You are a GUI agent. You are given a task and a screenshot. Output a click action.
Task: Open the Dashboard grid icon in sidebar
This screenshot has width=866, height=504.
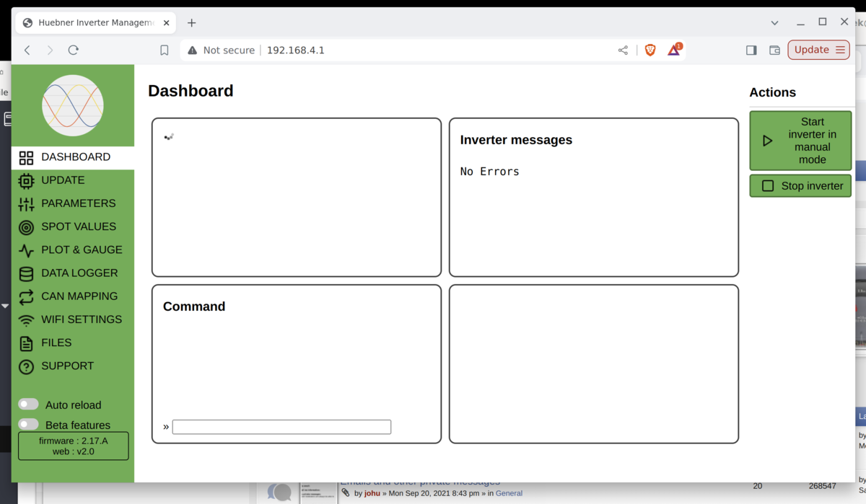click(26, 157)
